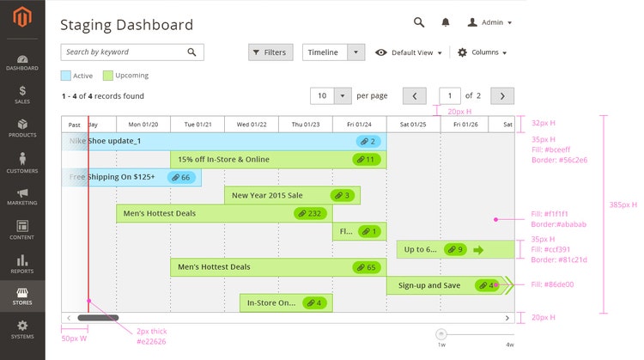Expand the Columns dropdown
Screen dimensions: 644x360
pyautogui.click(x=482, y=52)
